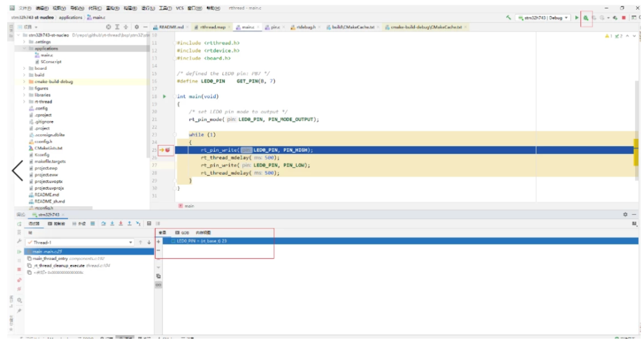Click Step Over in debugger toolbar
This screenshot has height=343, width=644.
[104, 223]
